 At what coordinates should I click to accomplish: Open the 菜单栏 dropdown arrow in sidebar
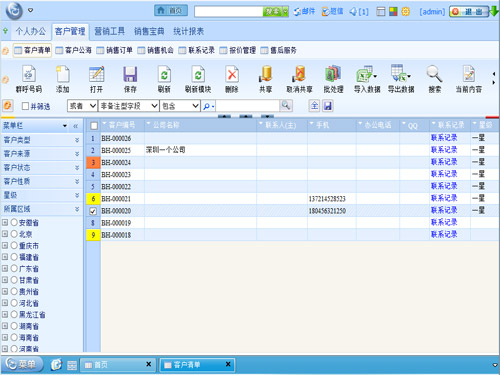click(65, 126)
